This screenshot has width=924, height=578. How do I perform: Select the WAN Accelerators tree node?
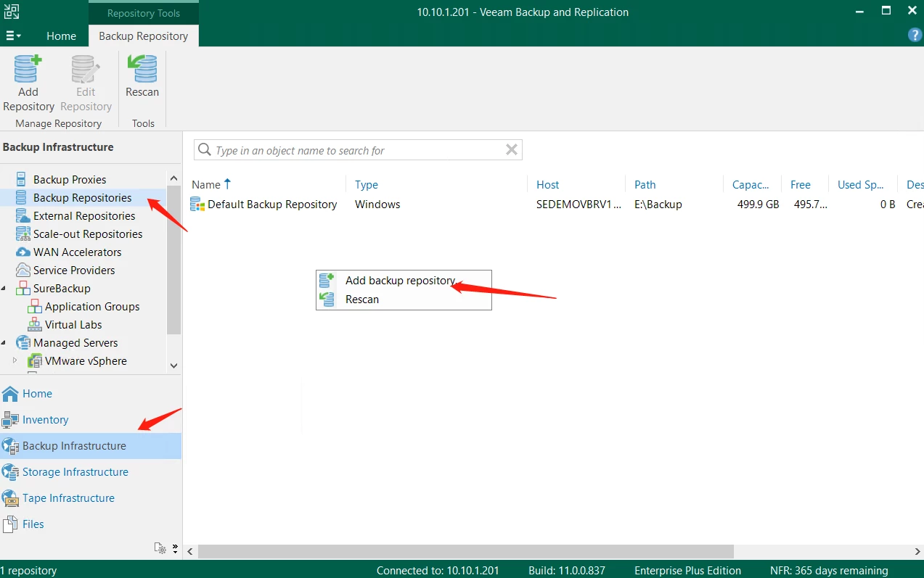[x=77, y=252]
